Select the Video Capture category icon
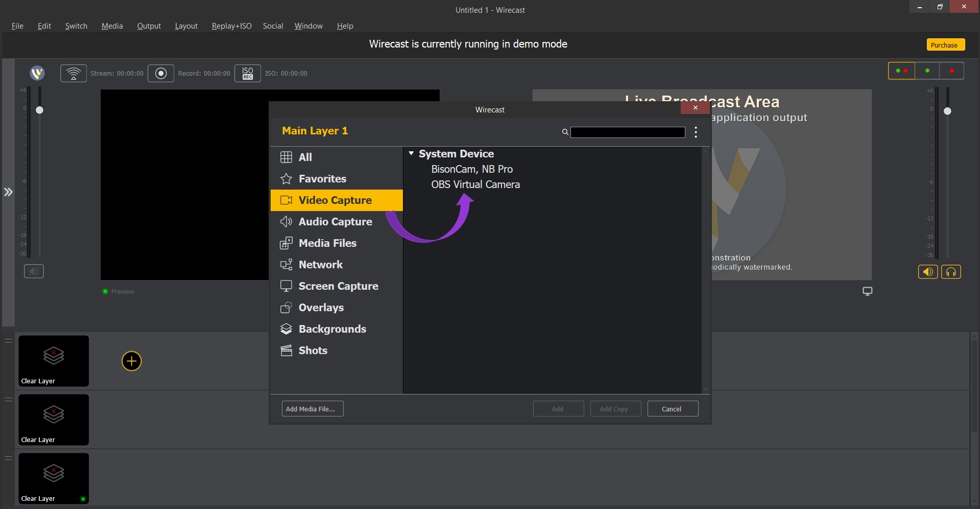980x509 pixels. click(286, 200)
